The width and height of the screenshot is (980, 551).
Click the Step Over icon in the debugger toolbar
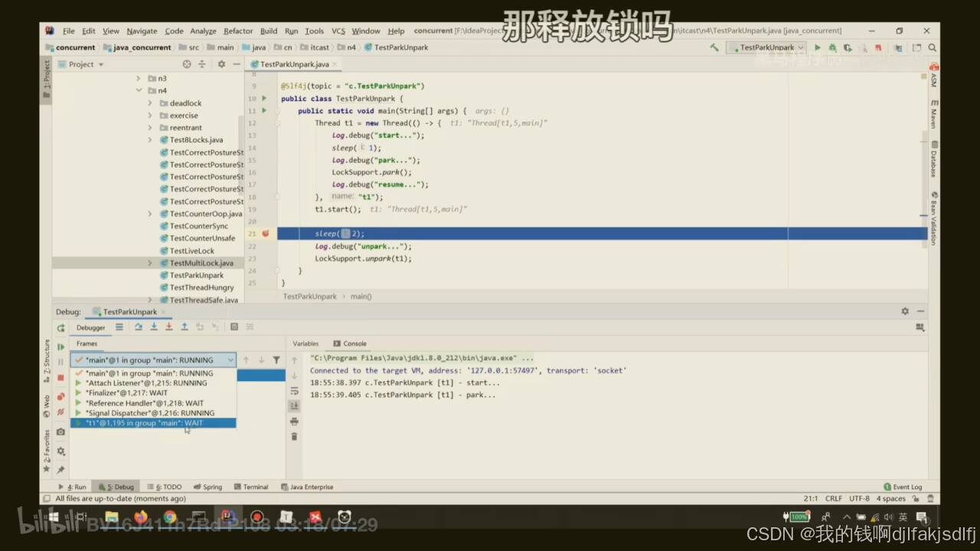pyautogui.click(x=140, y=327)
